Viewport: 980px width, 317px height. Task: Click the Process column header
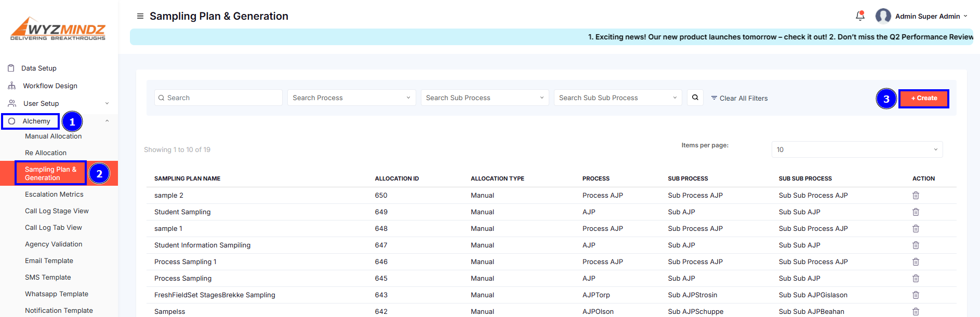pyautogui.click(x=596, y=178)
